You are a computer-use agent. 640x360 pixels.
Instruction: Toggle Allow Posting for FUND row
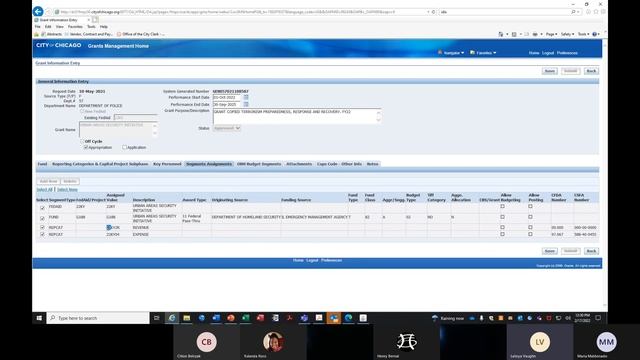point(530,217)
